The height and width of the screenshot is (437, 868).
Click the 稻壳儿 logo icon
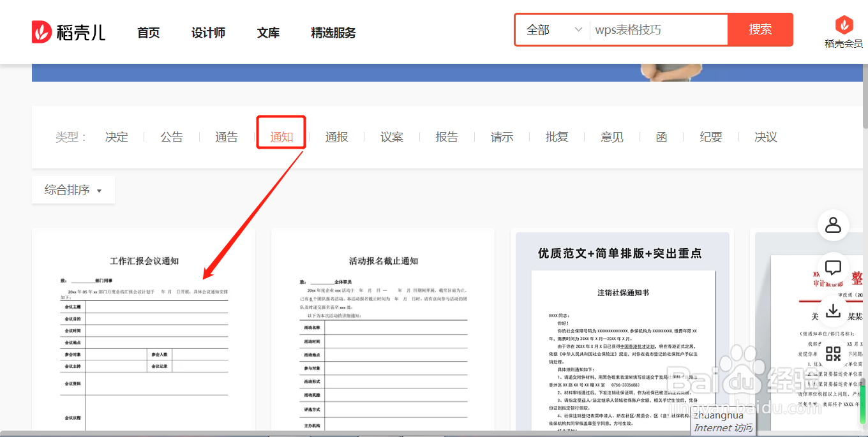(42, 32)
